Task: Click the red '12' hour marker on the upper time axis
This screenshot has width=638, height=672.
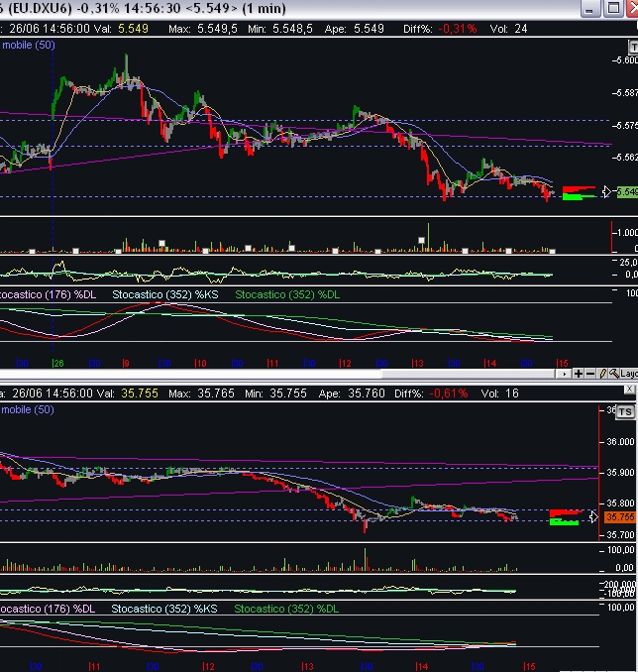Action: [x=345, y=364]
